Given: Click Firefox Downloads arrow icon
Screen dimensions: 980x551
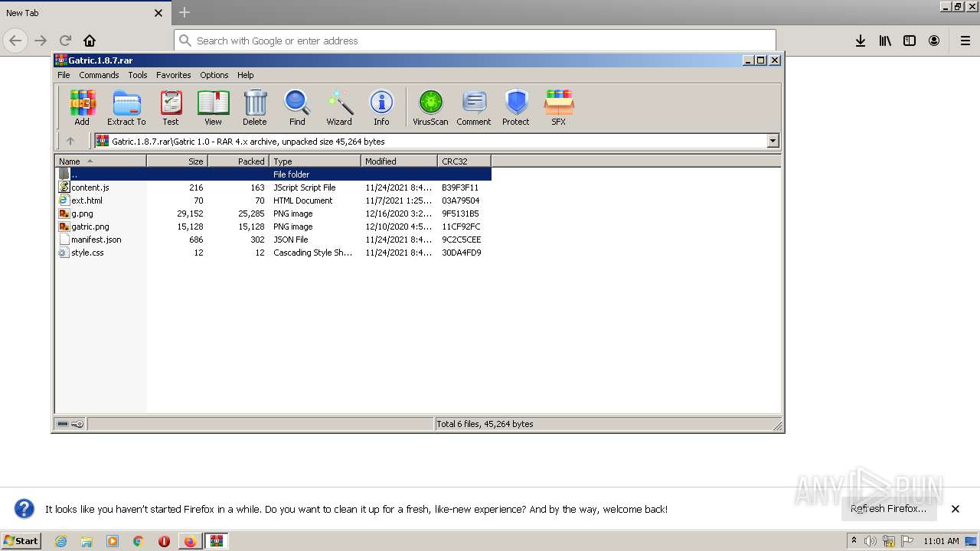Looking at the screenshot, I should [861, 41].
